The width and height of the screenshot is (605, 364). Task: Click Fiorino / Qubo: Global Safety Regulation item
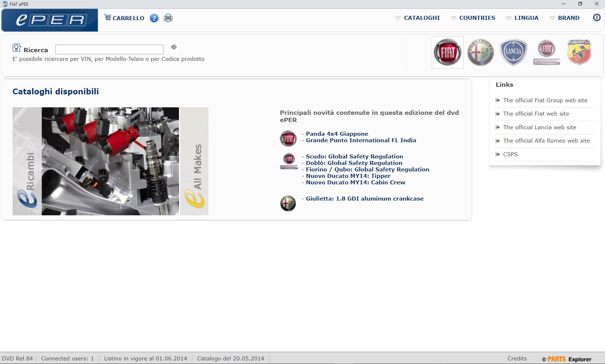(x=367, y=170)
